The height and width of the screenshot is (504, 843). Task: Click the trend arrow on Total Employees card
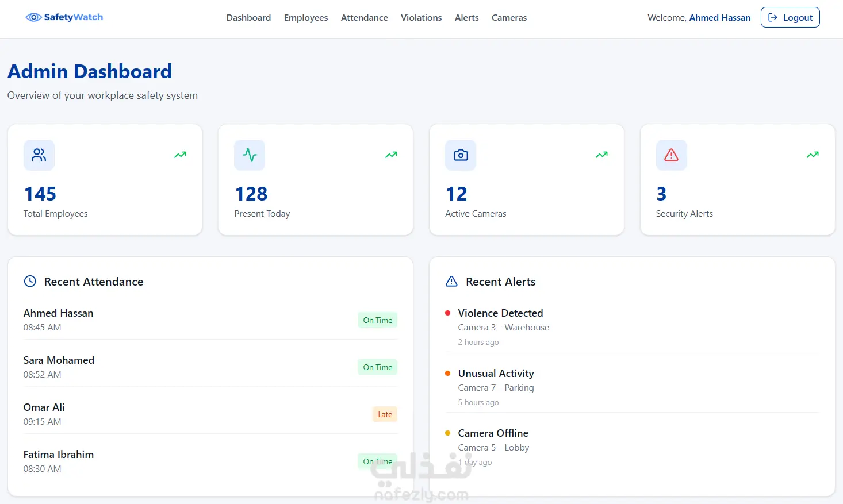[181, 155]
